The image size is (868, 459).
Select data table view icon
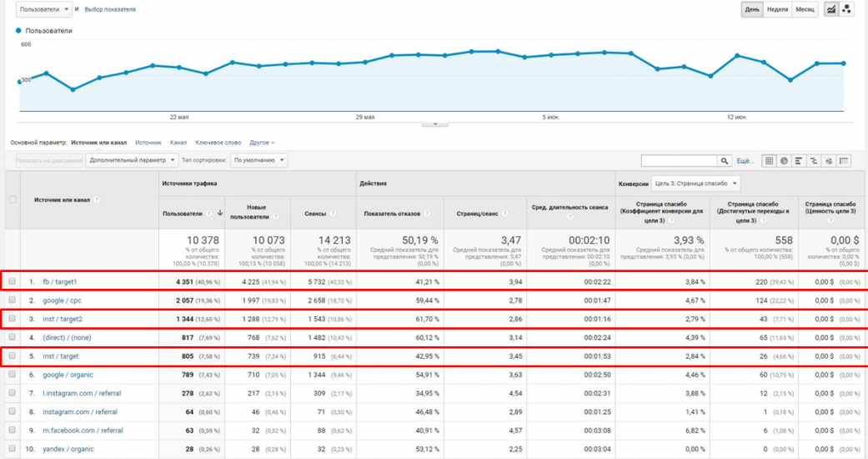[x=769, y=161]
